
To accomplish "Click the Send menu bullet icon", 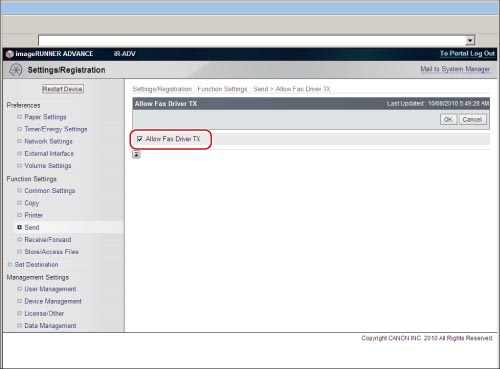I will [19, 227].
